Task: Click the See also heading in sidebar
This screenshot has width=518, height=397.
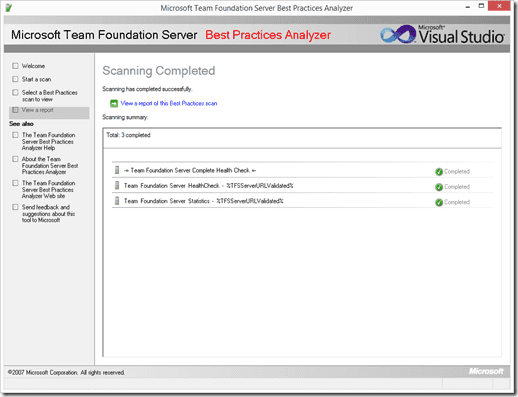Action: tap(21, 124)
